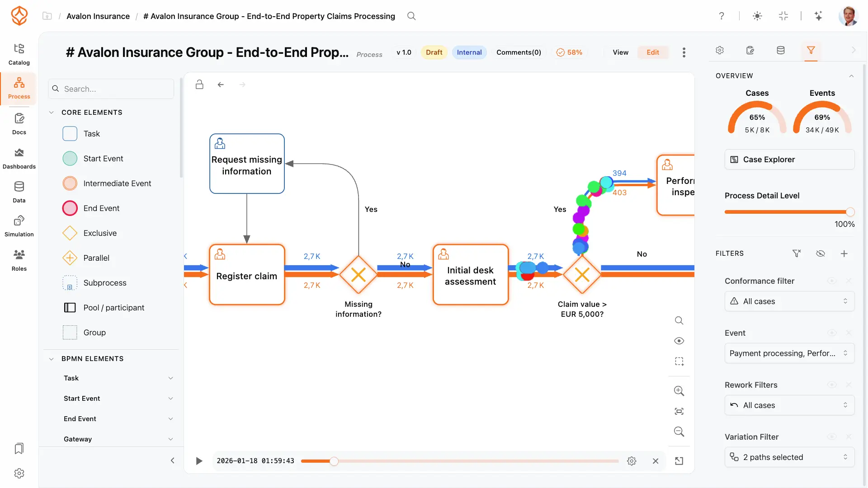The width and height of the screenshot is (868, 488).
Task: Click the canvas search magnifier tool
Action: point(679,320)
